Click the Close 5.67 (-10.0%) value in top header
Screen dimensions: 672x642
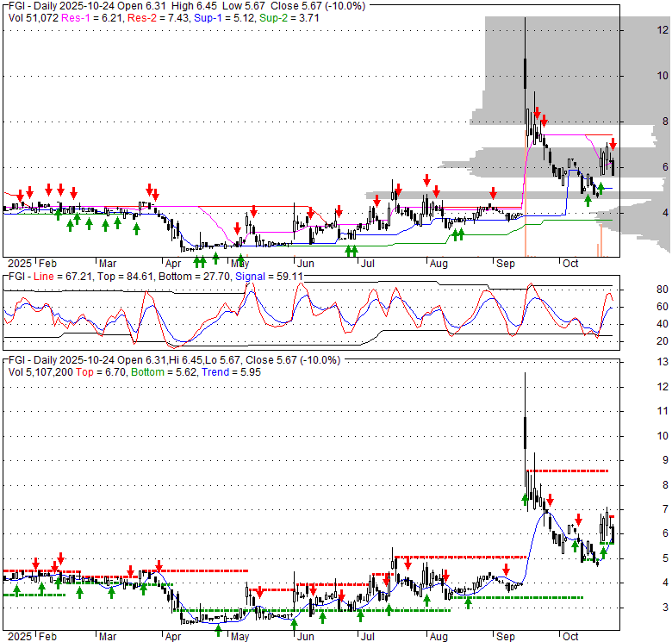click(318, 6)
